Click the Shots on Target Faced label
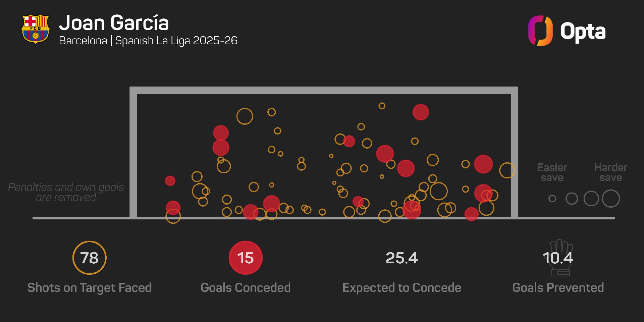 click(x=89, y=287)
